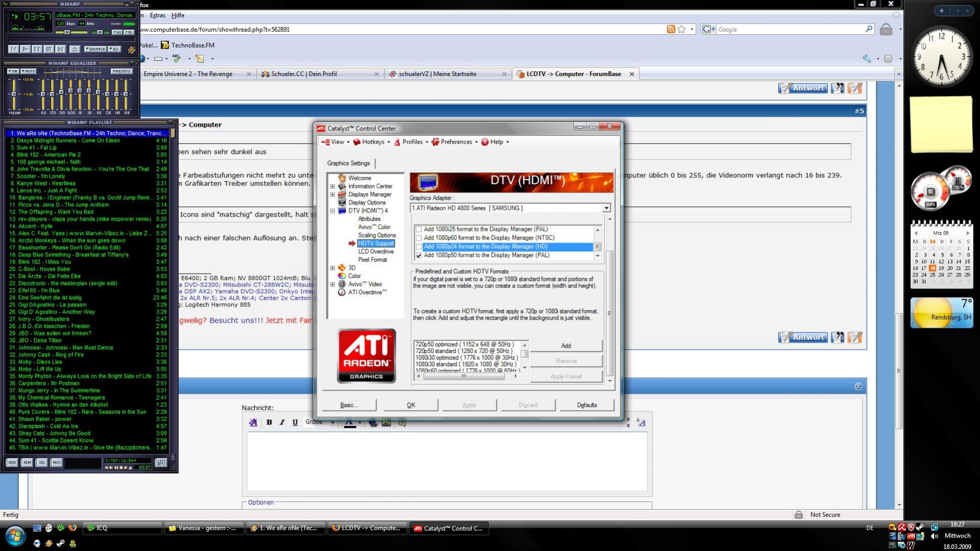Toggle Winamp EQ window button

[x=117, y=32]
